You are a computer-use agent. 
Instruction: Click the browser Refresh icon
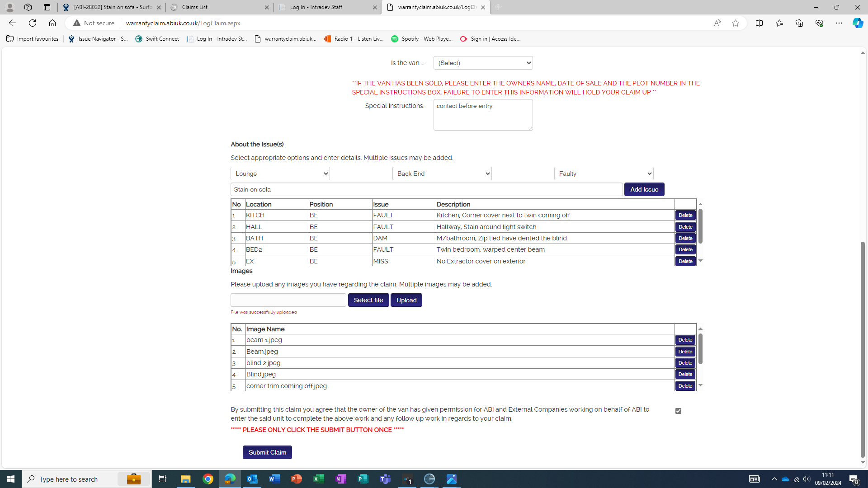coord(33,23)
